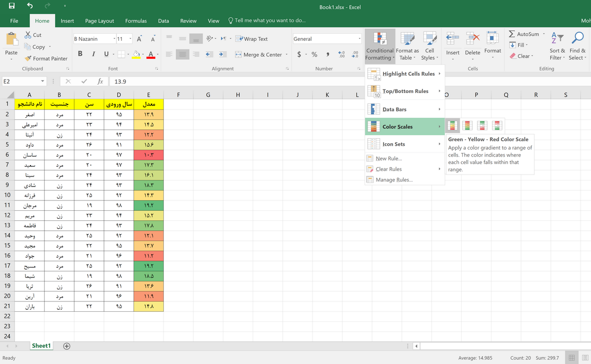Click the Merge & Center button

tap(259, 55)
